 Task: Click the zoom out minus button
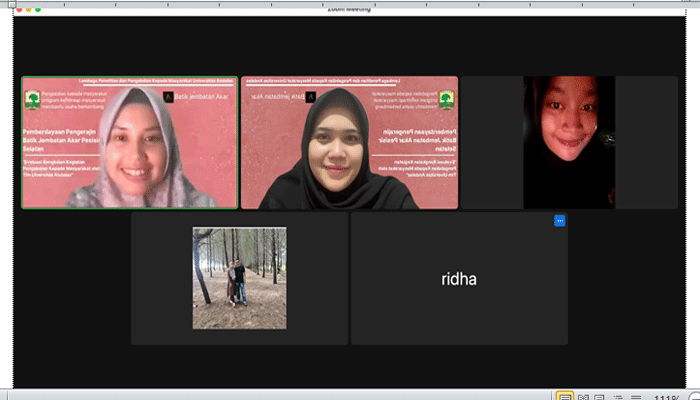click(x=697, y=396)
